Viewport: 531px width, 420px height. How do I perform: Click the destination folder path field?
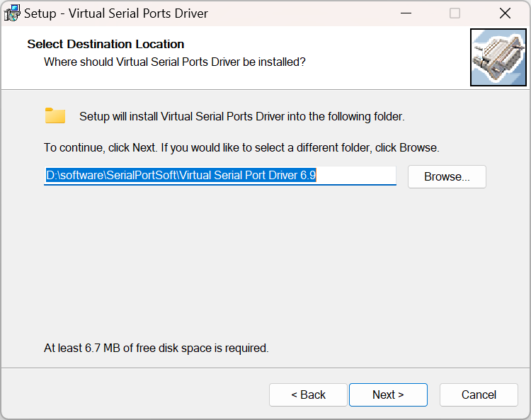(220, 176)
